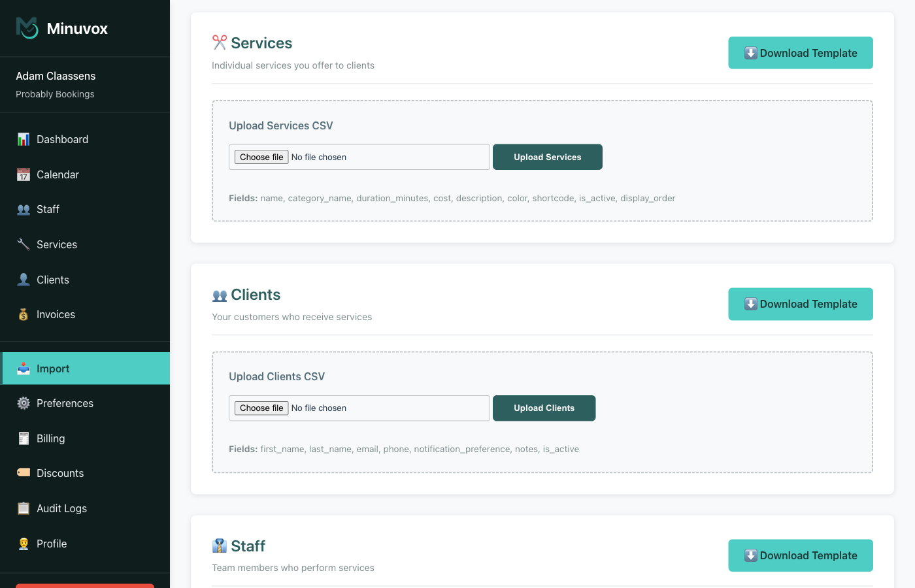Select the Preferences gear icon

(23, 403)
